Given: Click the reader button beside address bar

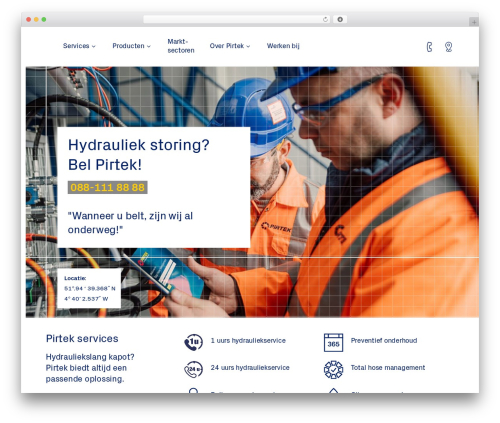Looking at the screenshot, I should coord(340,20).
